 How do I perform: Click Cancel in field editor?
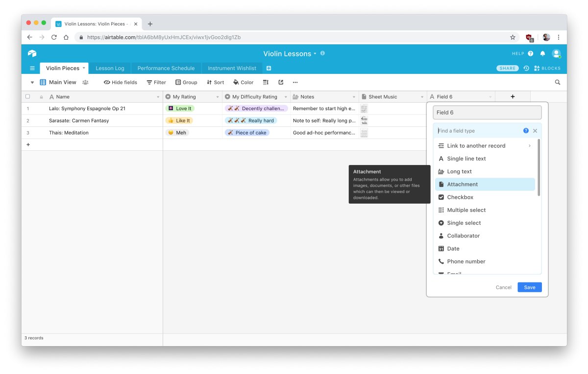tap(504, 287)
